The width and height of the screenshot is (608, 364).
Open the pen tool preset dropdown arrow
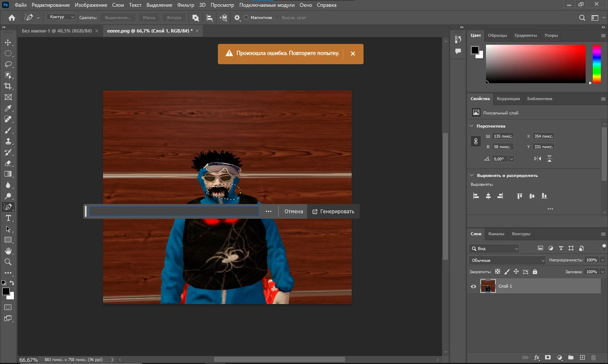38,18
